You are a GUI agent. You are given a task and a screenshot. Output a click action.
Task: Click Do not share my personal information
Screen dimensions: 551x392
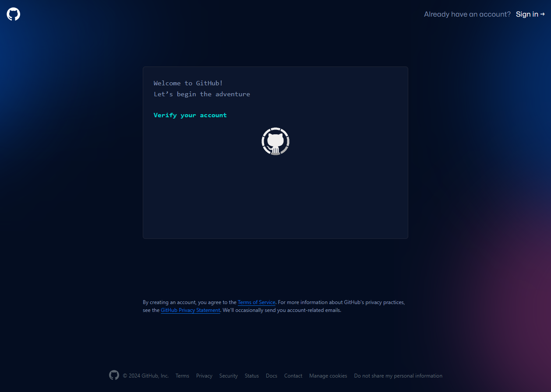point(398,375)
